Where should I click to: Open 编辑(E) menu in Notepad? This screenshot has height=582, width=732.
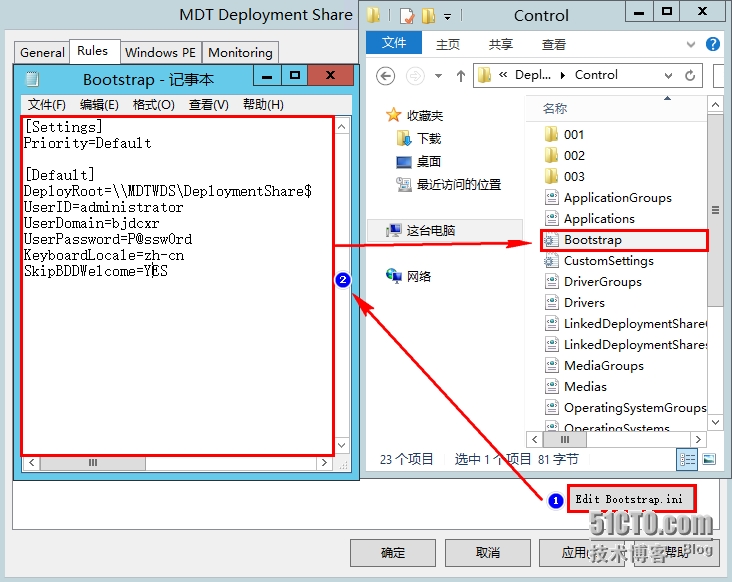click(99, 105)
